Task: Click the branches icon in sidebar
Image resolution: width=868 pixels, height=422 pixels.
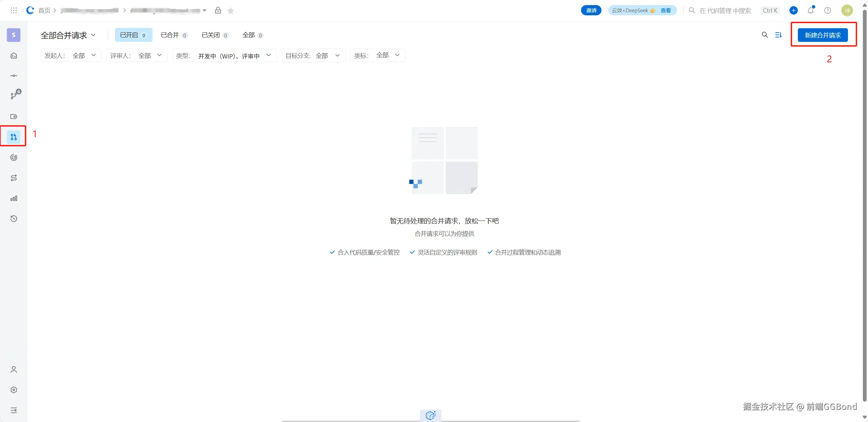Action: pyautogui.click(x=14, y=96)
